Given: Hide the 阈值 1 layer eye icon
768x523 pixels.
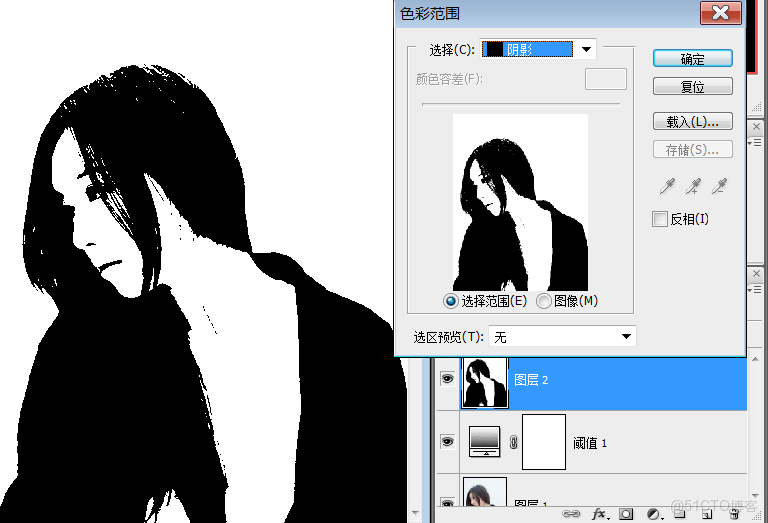Looking at the screenshot, I should [x=447, y=442].
